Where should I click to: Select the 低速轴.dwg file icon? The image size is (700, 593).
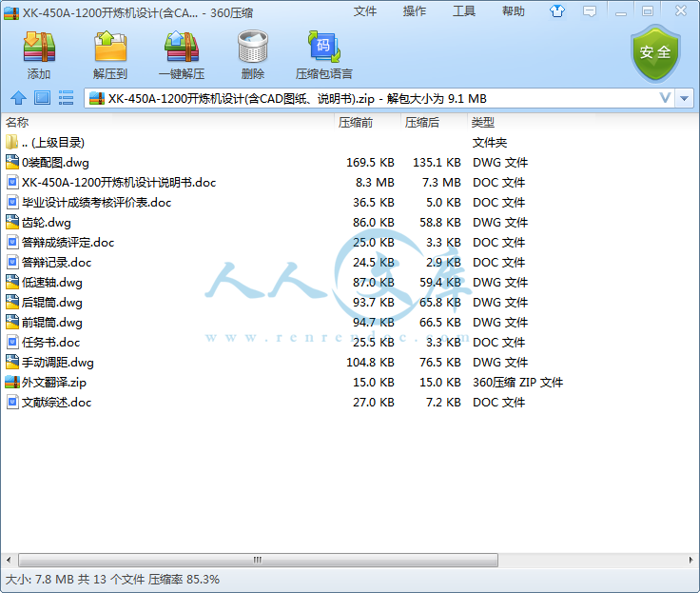coord(12,282)
